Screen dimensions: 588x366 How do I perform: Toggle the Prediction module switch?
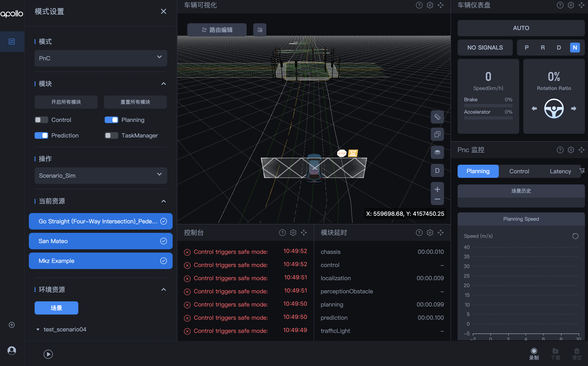pos(41,136)
